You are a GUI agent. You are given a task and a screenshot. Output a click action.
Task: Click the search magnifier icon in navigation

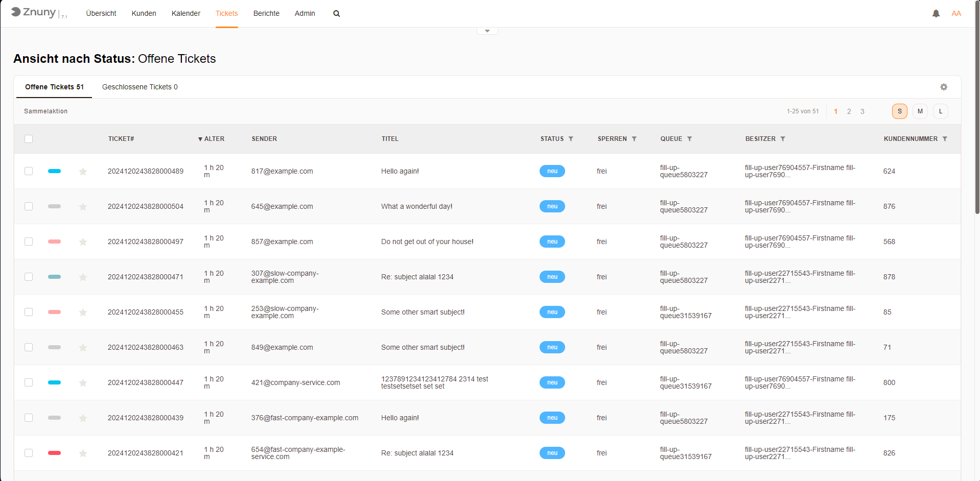pos(336,14)
